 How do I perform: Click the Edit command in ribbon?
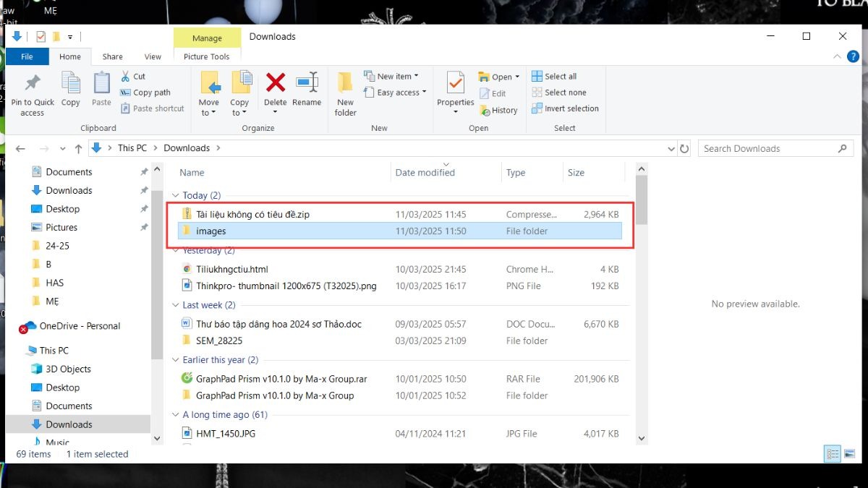coord(493,93)
